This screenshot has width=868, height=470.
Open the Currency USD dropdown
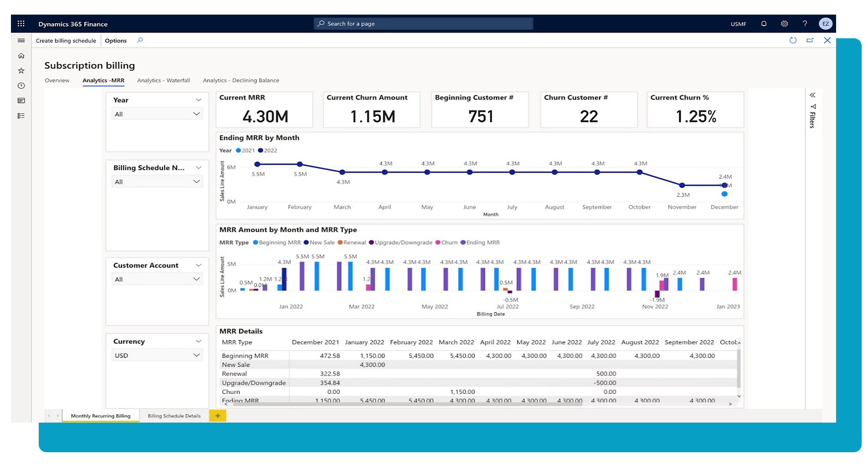coord(157,355)
